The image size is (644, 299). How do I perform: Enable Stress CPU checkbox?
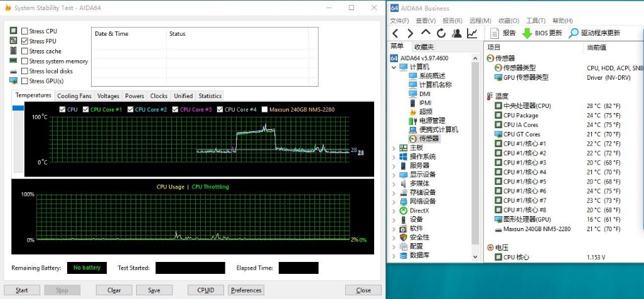pos(24,31)
